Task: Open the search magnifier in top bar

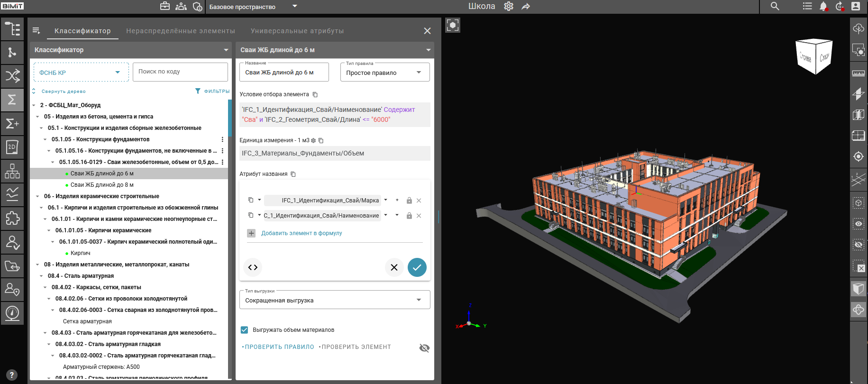Action: click(775, 6)
